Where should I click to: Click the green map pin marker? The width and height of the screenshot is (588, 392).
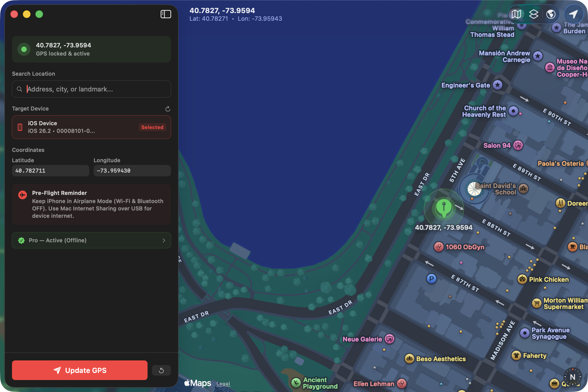(x=444, y=208)
